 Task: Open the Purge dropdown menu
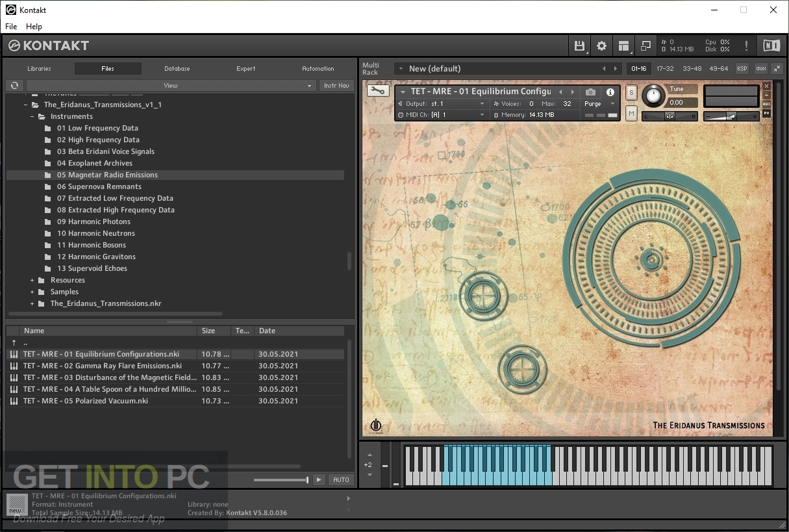click(x=599, y=104)
